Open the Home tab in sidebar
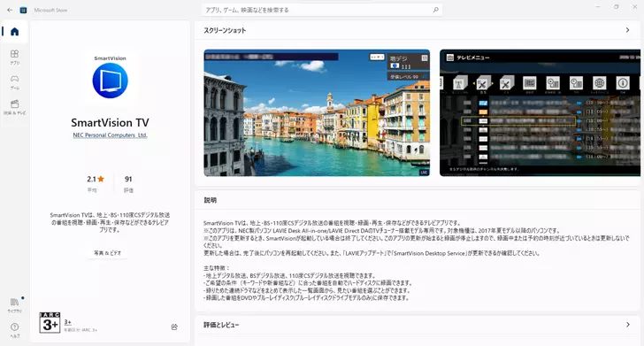Viewport: 644px width, 346px height. point(15,32)
